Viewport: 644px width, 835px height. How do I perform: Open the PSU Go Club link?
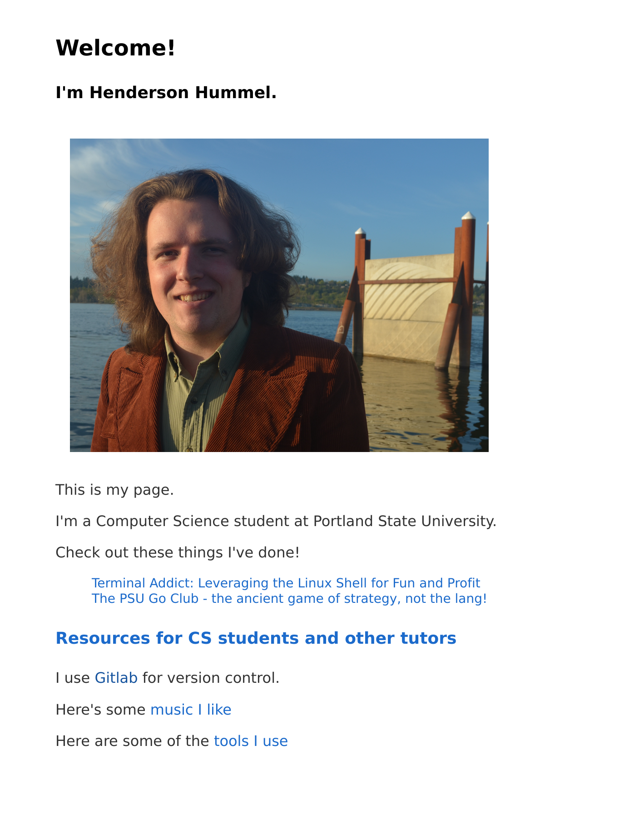(x=289, y=598)
